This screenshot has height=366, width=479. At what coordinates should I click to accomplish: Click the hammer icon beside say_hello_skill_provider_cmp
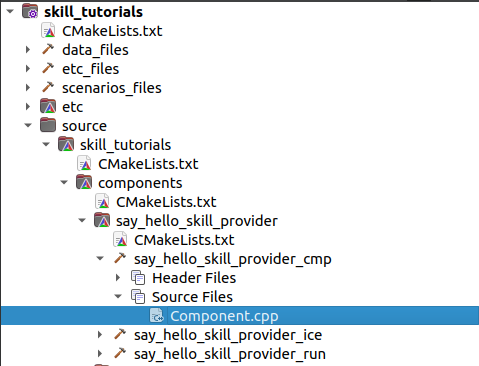(120, 258)
